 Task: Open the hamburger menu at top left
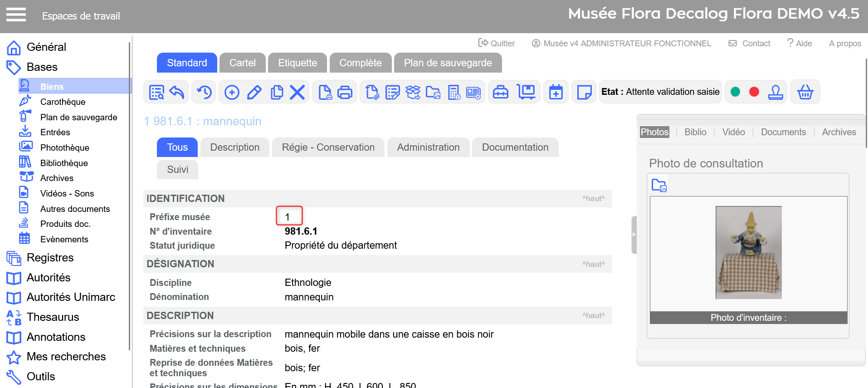tap(16, 15)
